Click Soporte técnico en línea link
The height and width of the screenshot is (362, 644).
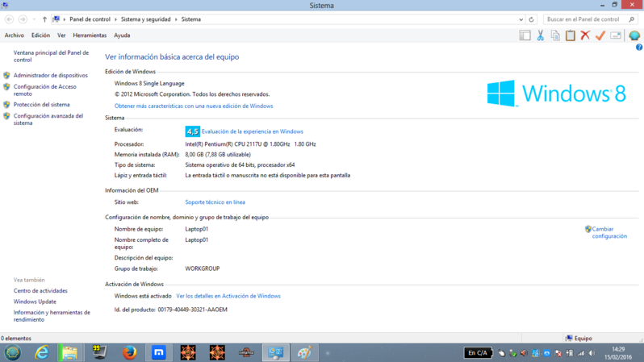[x=215, y=202]
